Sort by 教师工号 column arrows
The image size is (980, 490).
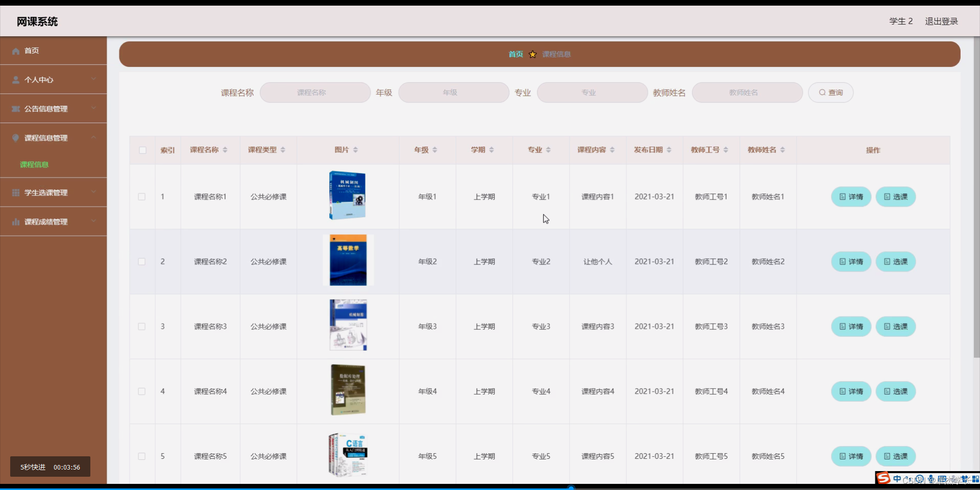coord(726,150)
